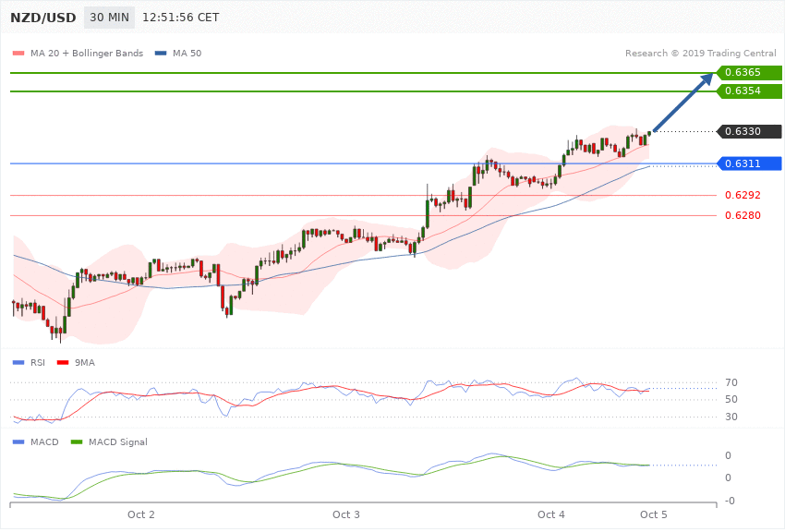Image resolution: width=785 pixels, height=532 pixels.
Task: Click the RSI legend color swatch
Action: click(18, 363)
